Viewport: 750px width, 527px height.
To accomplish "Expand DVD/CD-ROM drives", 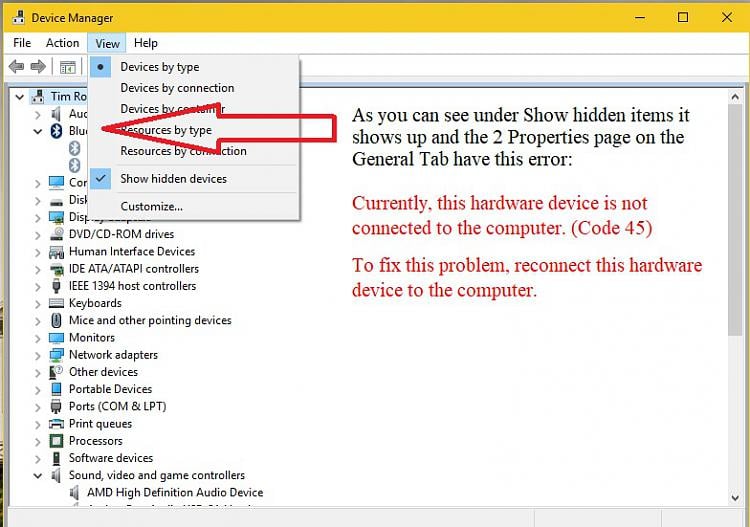I will coord(38,234).
